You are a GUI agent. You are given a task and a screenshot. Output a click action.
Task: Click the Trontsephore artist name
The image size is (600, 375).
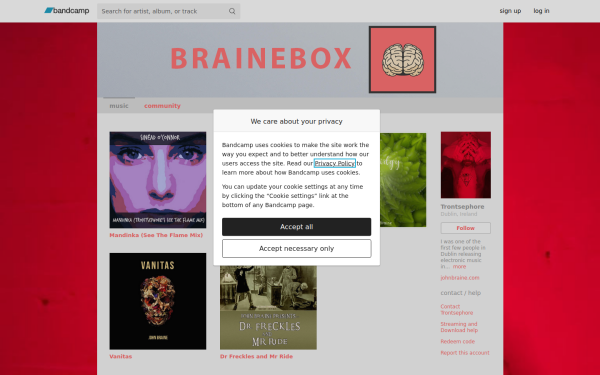pos(462,207)
